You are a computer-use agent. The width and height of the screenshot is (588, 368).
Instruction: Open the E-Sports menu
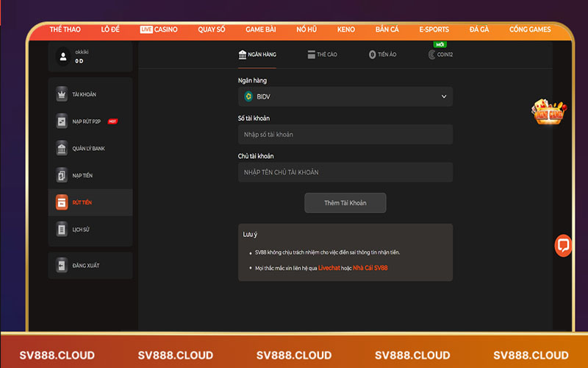coord(434,29)
